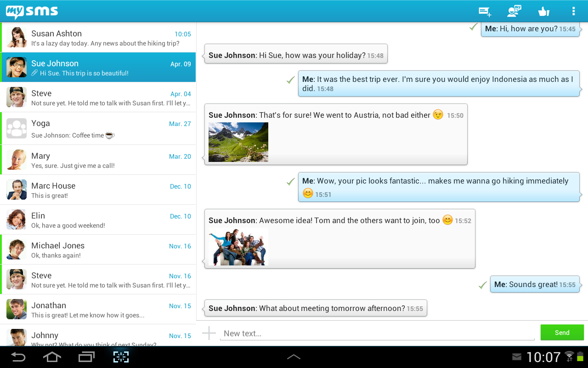
Task: Open the overflow menu
Action: [573, 11]
